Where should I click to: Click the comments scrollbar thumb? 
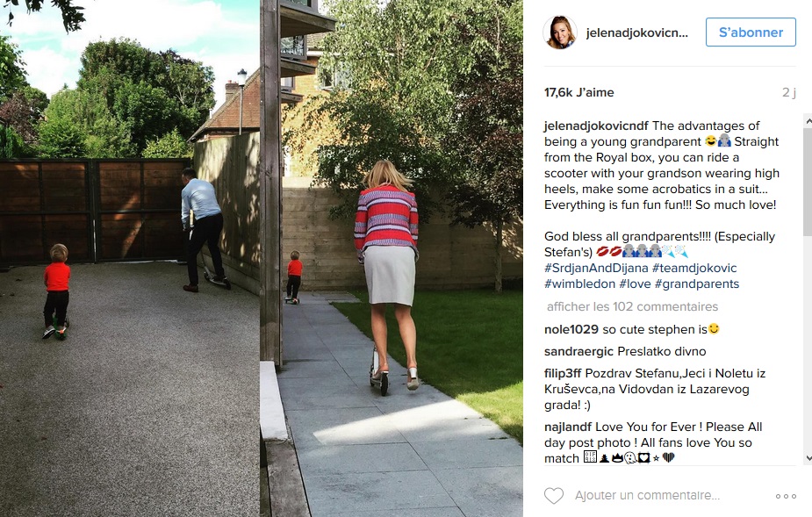tap(808, 182)
